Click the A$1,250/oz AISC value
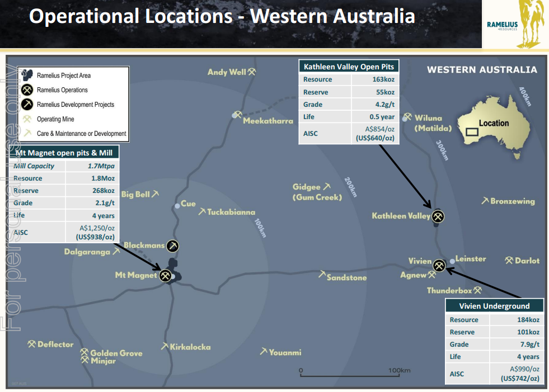 pos(97,228)
